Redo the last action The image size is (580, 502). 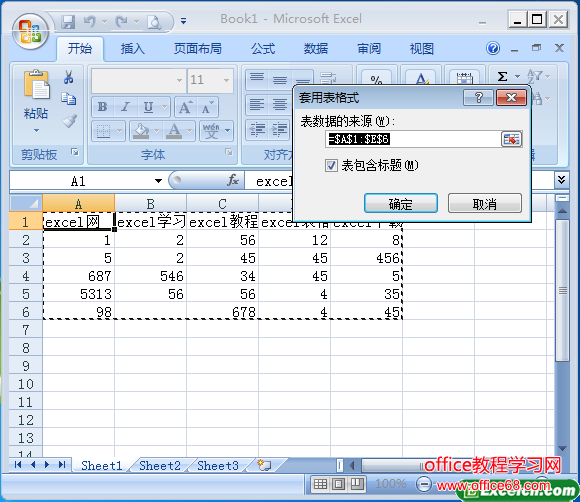121,22
